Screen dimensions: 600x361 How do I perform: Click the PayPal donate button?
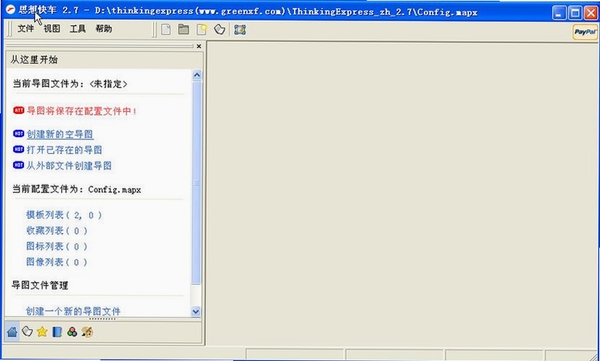click(585, 32)
